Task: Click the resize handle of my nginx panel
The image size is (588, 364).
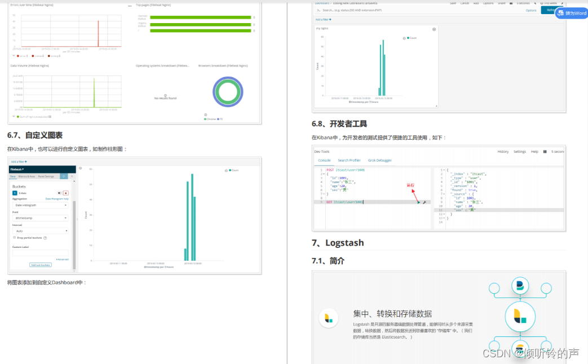Action: point(436,106)
